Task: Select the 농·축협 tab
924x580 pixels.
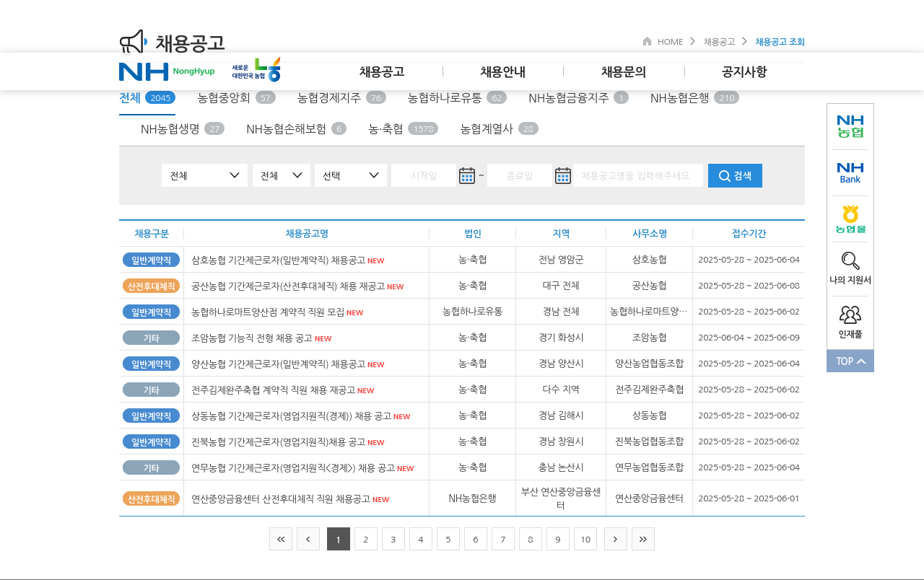Action: (x=403, y=128)
